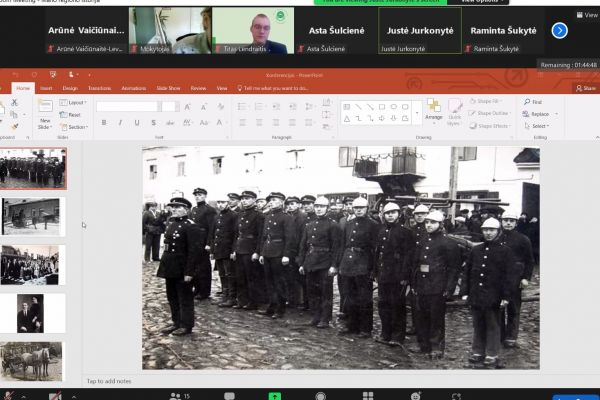Open Shape Fill dropdown
600x400 pixels.
tap(486, 101)
